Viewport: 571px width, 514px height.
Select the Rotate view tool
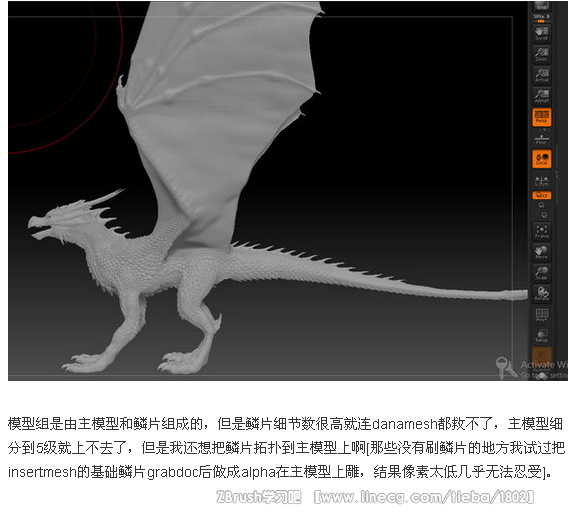(x=541, y=294)
